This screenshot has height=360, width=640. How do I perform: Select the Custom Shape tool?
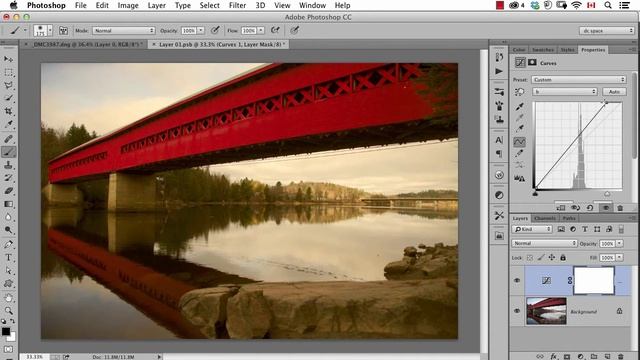pyautogui.click(x=8, y=284)
